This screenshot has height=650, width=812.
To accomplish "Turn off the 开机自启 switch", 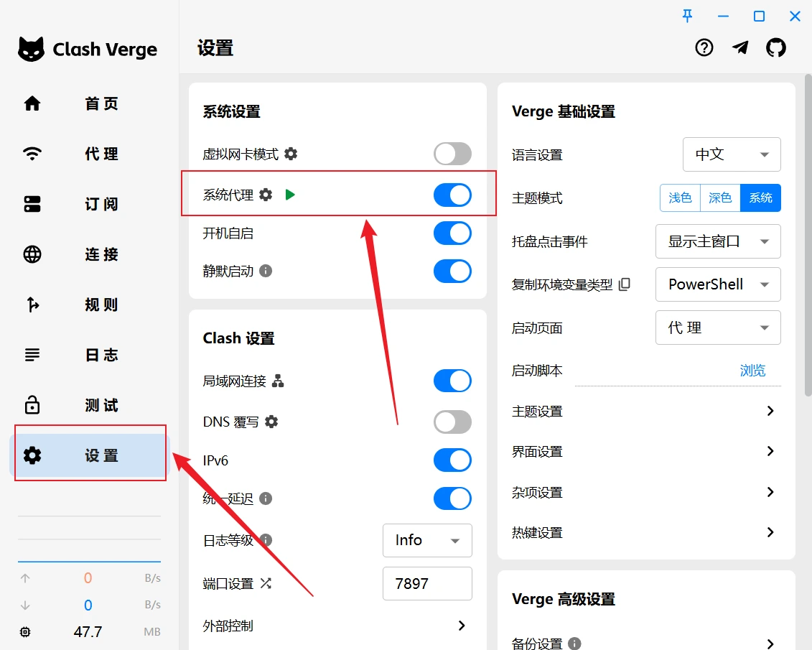I will click(x=452, y=233).
